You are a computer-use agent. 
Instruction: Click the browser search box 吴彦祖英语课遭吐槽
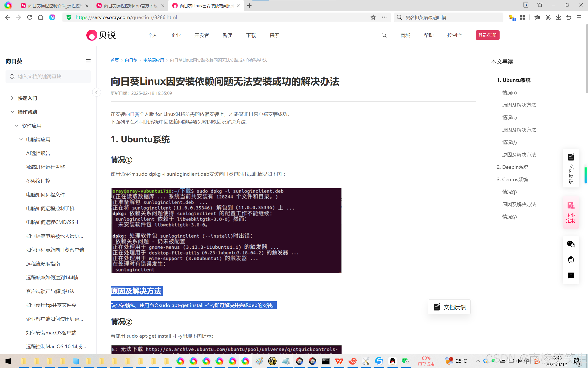pos(448,17)
